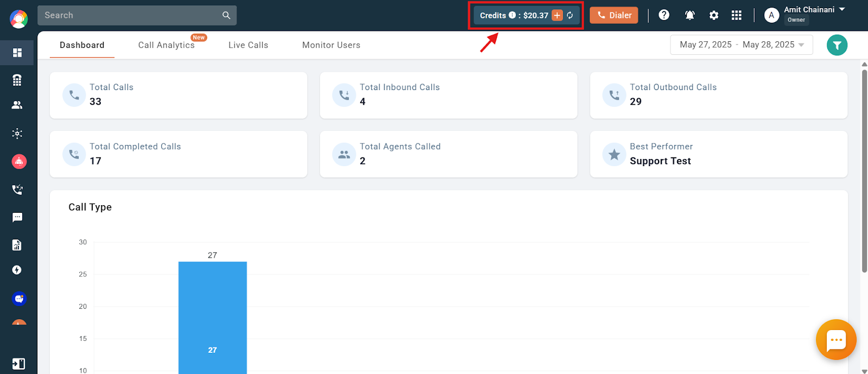Screen dimensions: 868x374
Task: Click inside the Search input field
Action: (137, 15)
